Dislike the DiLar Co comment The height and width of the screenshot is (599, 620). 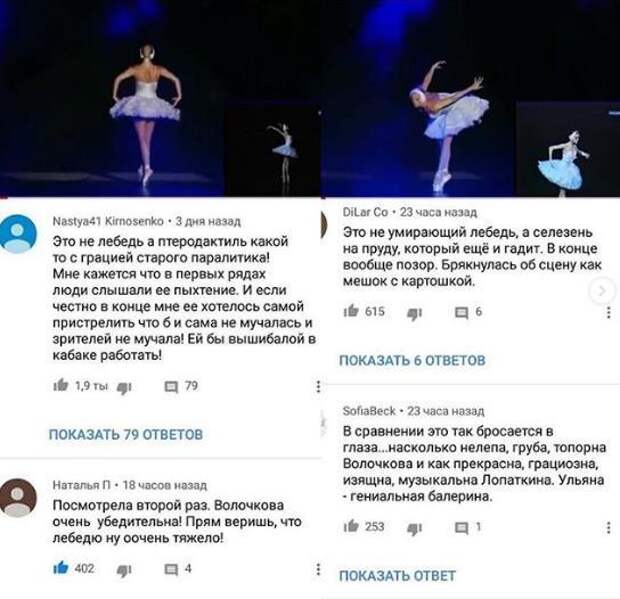414,314
